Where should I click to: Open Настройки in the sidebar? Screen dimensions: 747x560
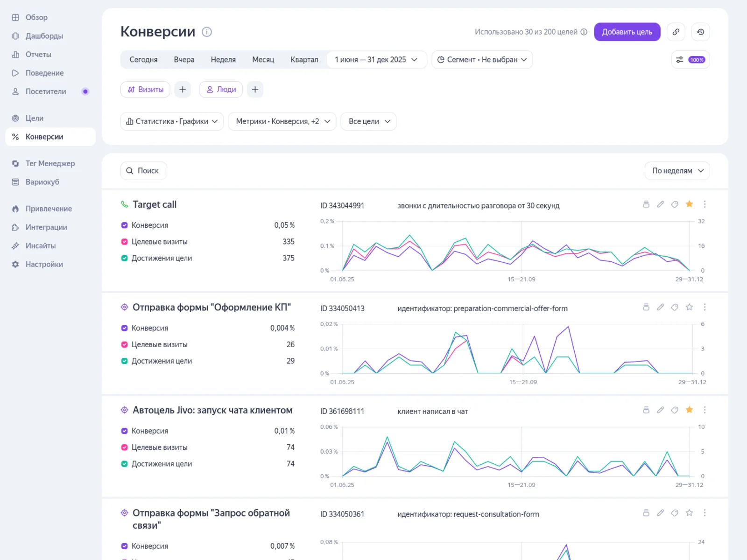coord(50,264)
